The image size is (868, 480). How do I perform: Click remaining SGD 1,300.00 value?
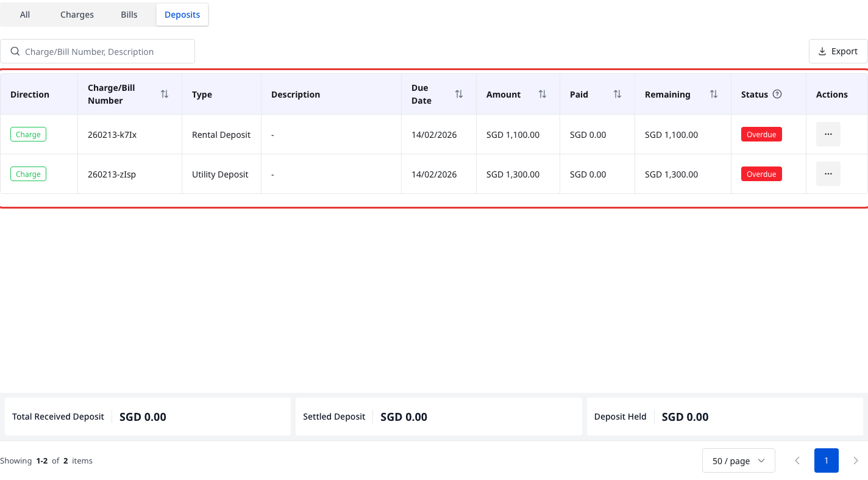tap(671, 174)
